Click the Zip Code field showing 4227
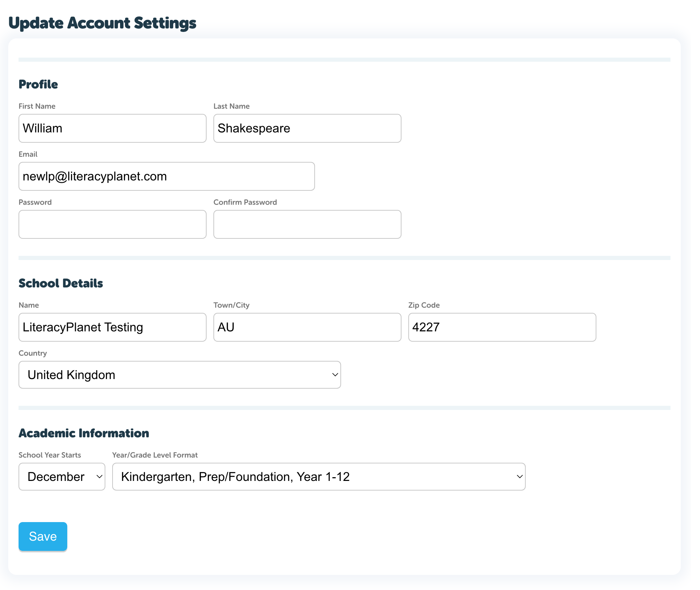Image resolution: width=700 pixels, height=590 pixels. (502, 327)
